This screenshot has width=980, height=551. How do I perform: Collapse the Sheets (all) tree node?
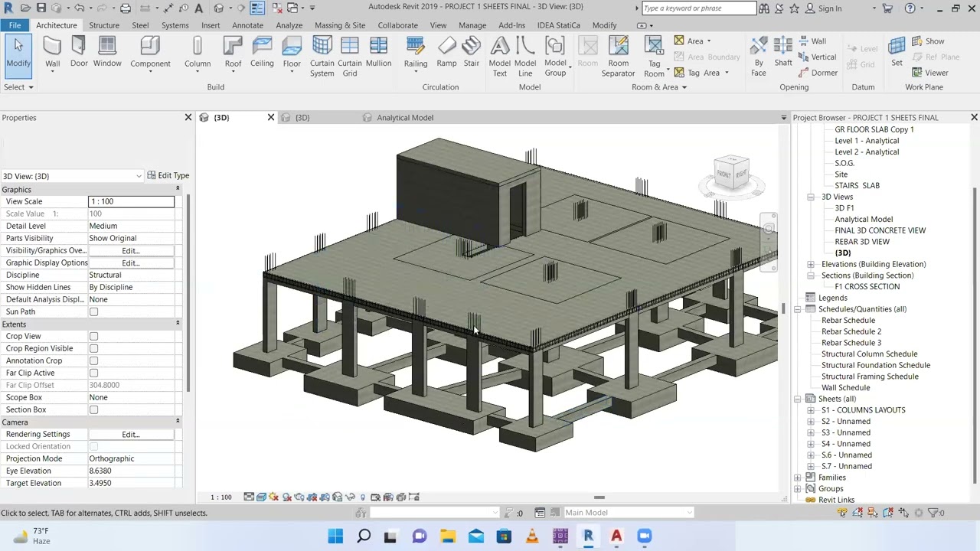798,399
